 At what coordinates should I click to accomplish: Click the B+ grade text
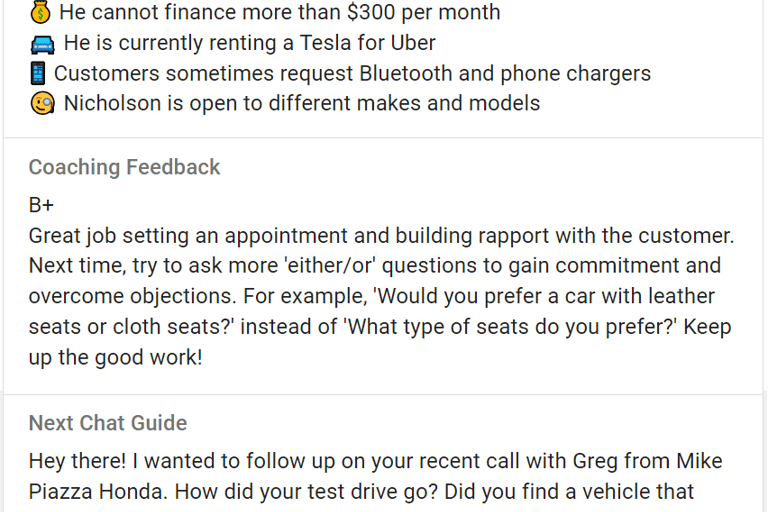[x=41, y=205]
